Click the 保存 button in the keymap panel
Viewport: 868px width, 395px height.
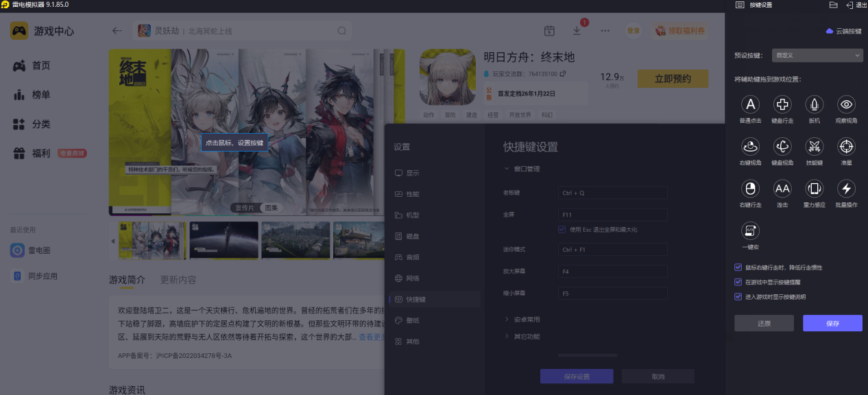coord(832,323)
